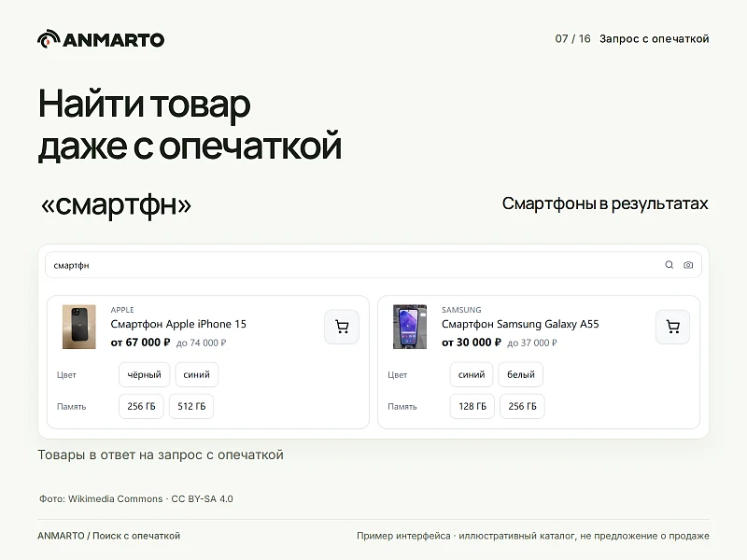This screenshot has width=747, height=560.
Task: Click heading "Найти товар даже с опечаткой"
Action: [x=190, y=125]
